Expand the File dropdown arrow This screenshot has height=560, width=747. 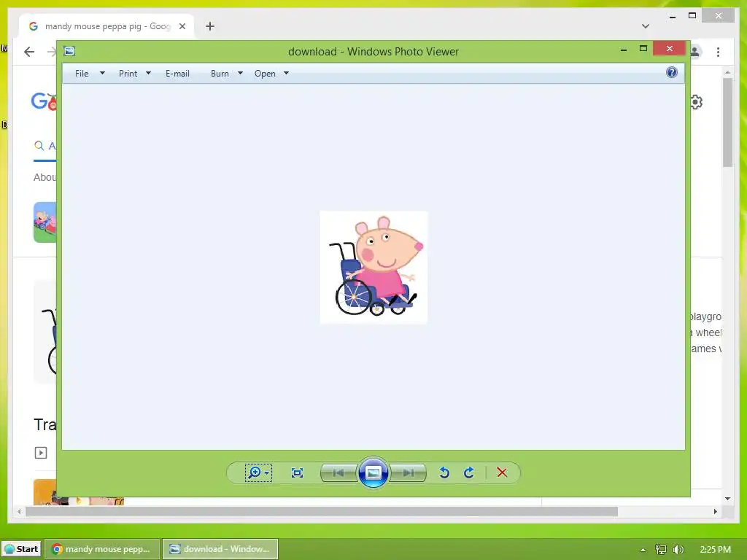click(102, 74)
